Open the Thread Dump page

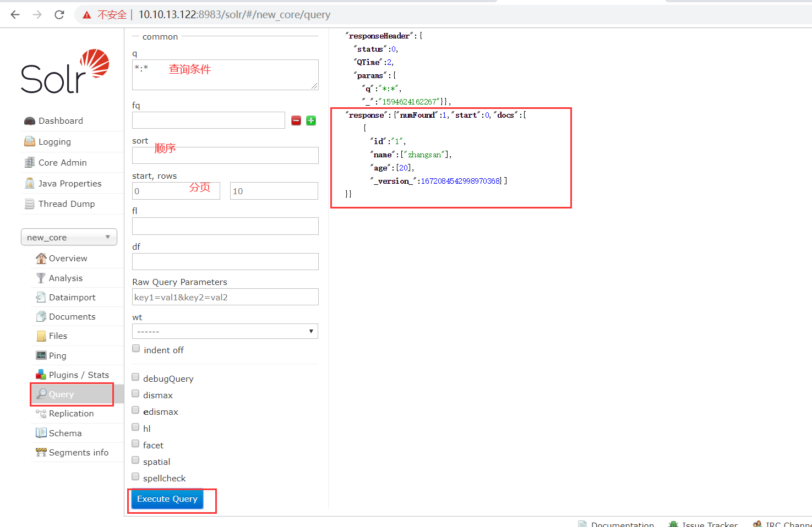[x=66, y=204]
